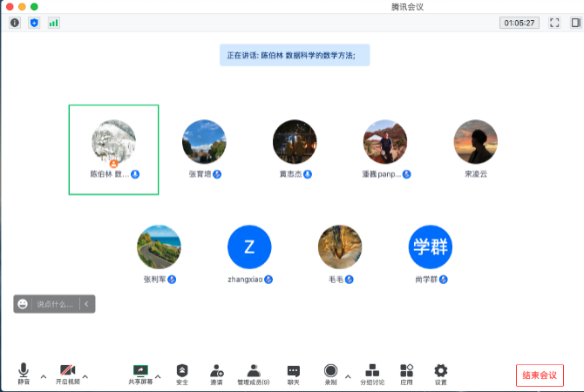Click the red 结束会议 button
Viewport: 584px width, 392px height.
tap(539, 375)
